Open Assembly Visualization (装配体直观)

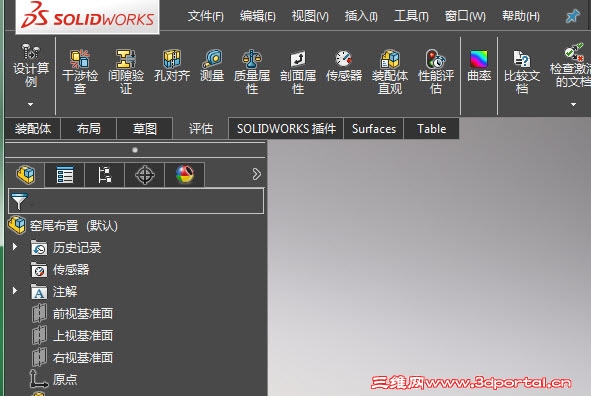390,72
